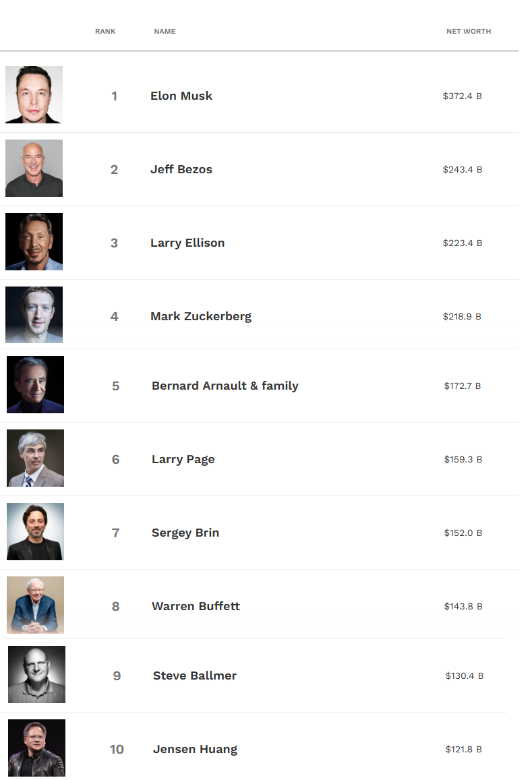Image resolution: width=532 pixels, height=780 pixels.
Task: Click the $130.4 B net worth value
Action: coord(465,676)
